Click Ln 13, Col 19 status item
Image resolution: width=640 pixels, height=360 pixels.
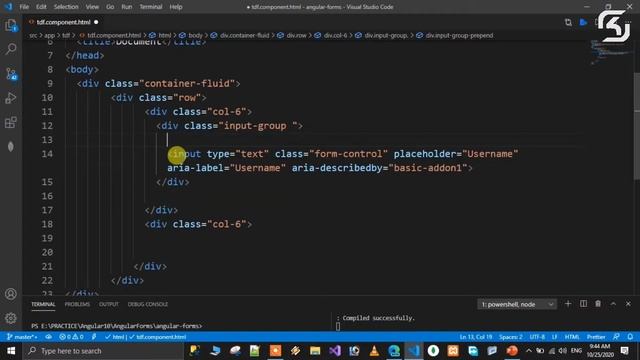[x=476, y=337]
